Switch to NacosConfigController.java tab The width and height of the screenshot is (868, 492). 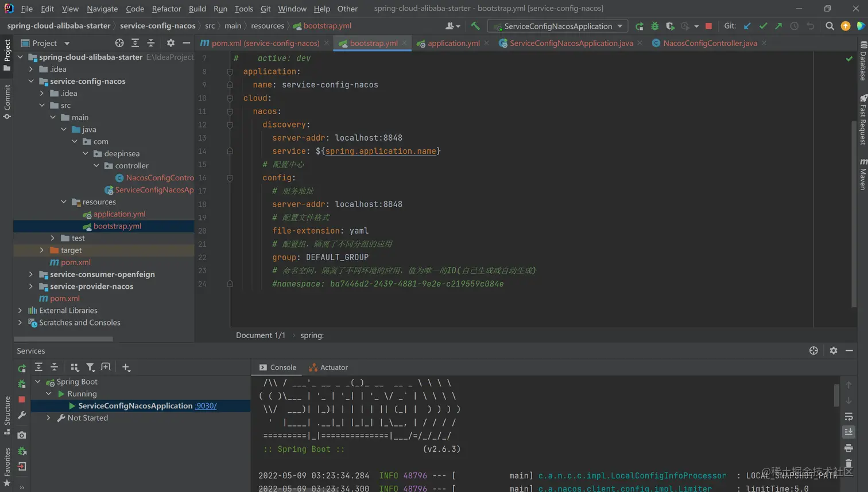[x=710, y=43]
